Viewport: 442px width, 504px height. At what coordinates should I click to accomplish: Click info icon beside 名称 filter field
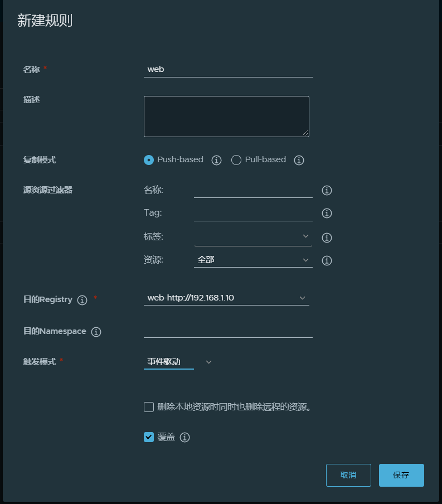click(327, 191)
